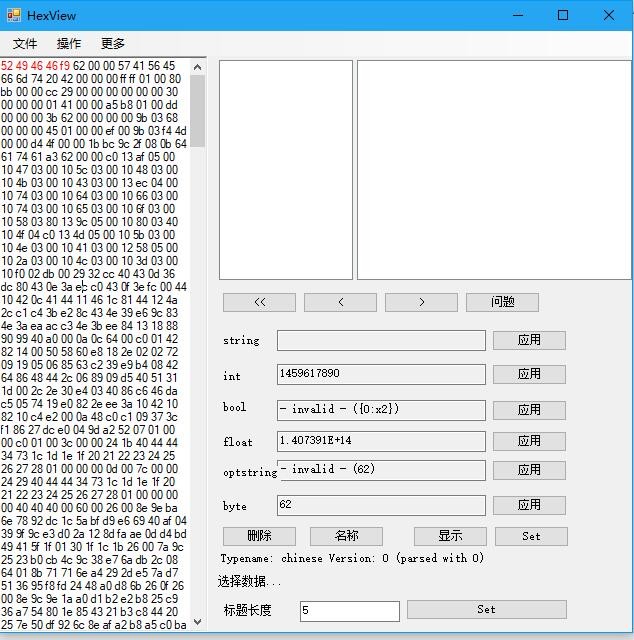Click the Set button next to 标题长度
The height and width of the screenshot is (640, 634).
487,610
